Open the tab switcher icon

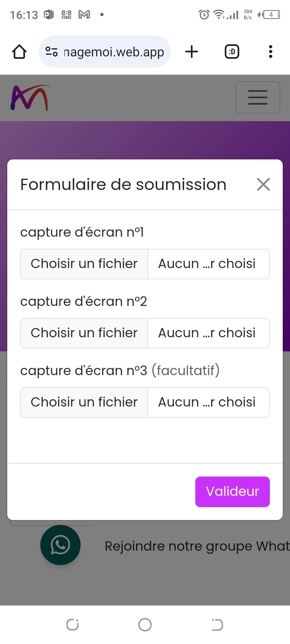232,52
